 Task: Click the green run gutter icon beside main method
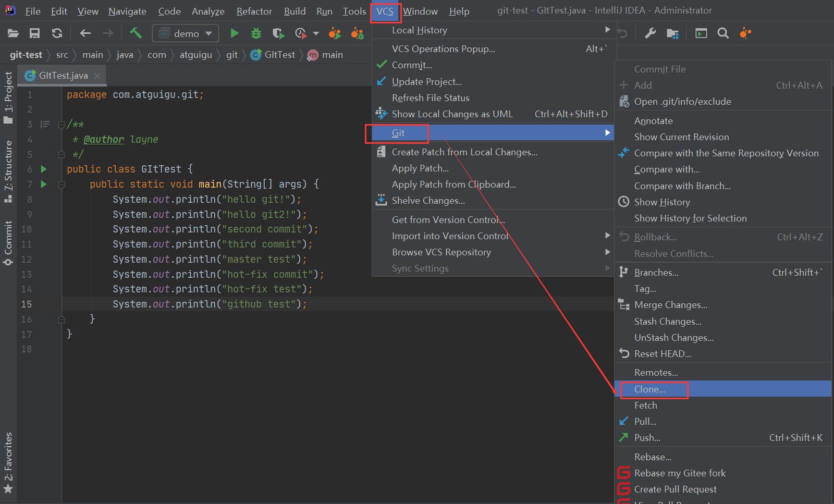tap(44, 184)
